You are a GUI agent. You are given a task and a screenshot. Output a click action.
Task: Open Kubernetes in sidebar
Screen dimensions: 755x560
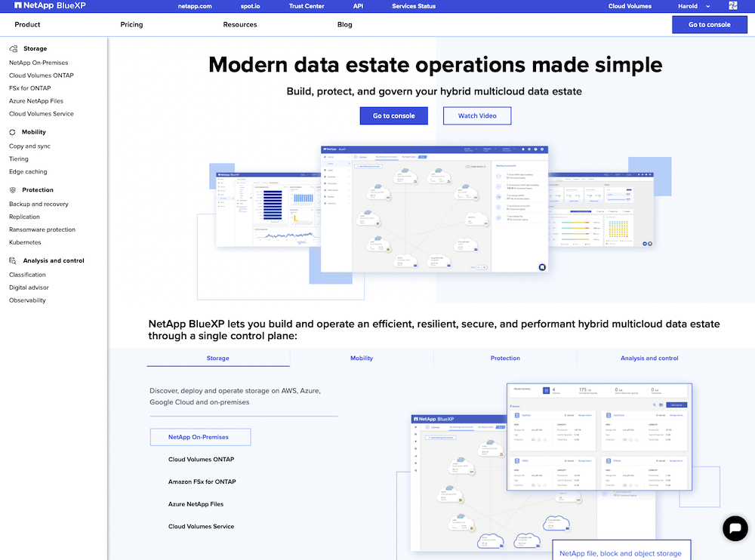[25, 242]
